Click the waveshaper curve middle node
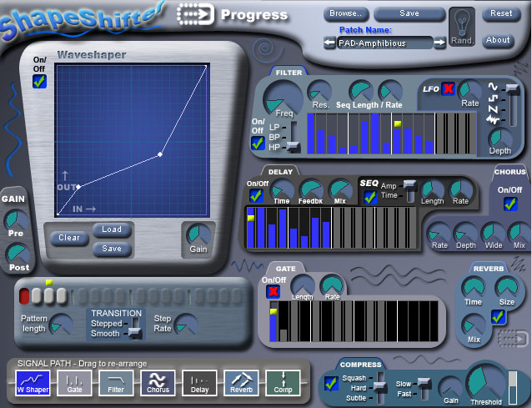The image size is (532, 408). (x=160, y=154)
